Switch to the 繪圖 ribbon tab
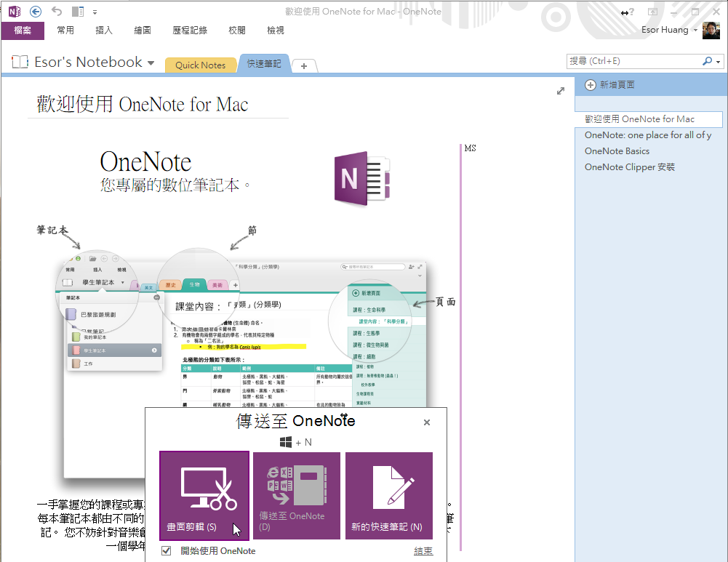The height and width of the screenshot is (562, 728). click(142, 30)
